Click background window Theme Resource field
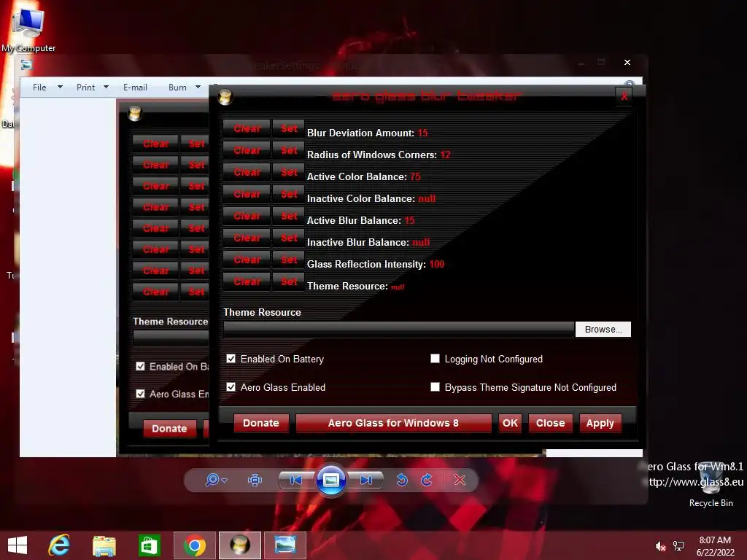747x560 pixels. coord(171,337)
